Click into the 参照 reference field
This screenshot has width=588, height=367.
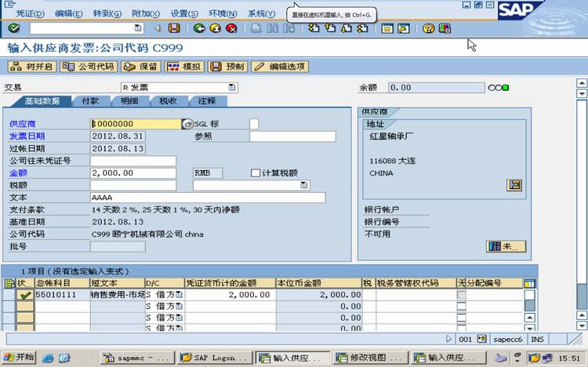pos(292,136)
